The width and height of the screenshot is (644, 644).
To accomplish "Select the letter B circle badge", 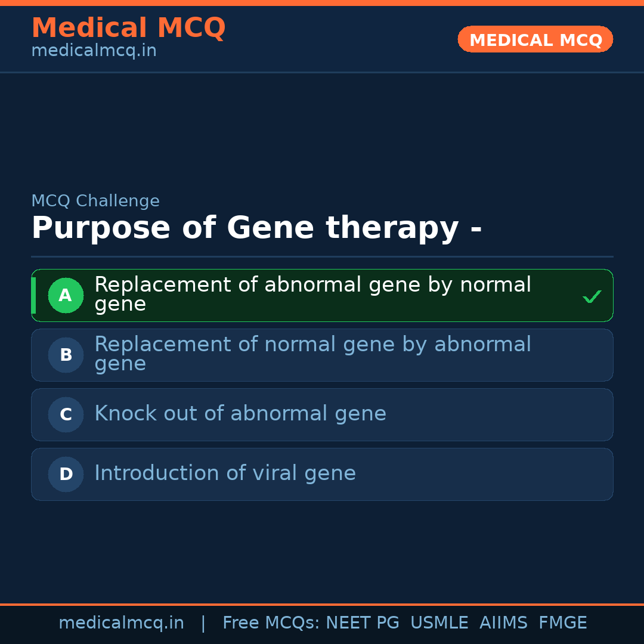I will tap(66, 355).
